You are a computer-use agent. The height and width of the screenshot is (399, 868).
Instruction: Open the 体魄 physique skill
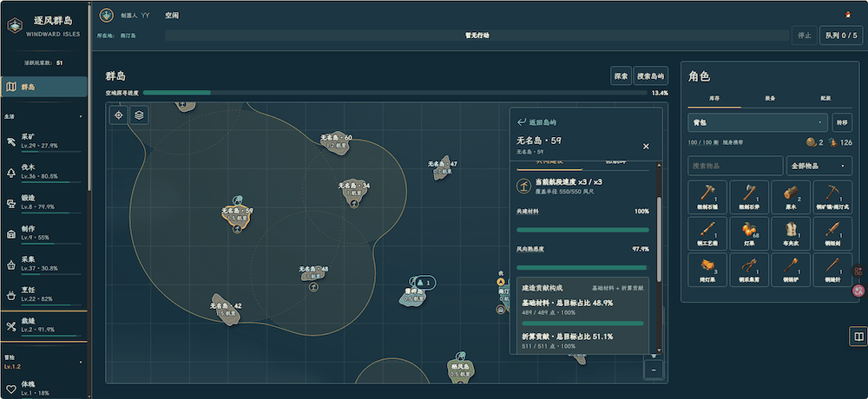pos(43,388)
